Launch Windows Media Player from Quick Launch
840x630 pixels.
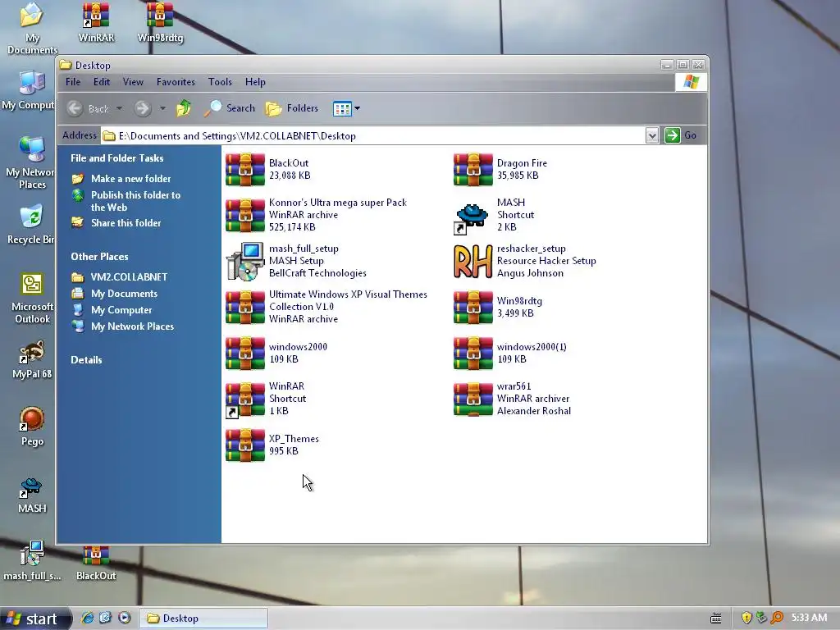click(125, 619)
